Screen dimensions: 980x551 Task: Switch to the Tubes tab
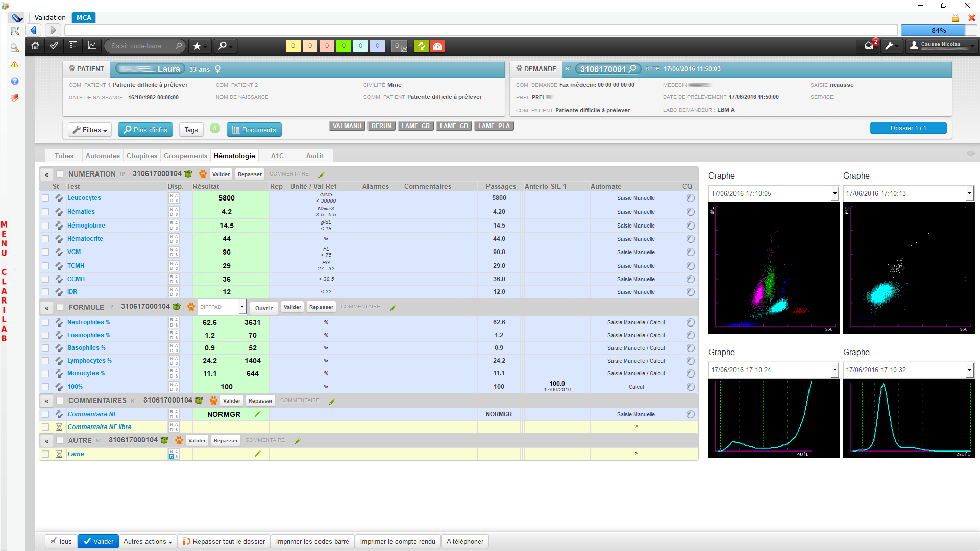pos(64,156)
